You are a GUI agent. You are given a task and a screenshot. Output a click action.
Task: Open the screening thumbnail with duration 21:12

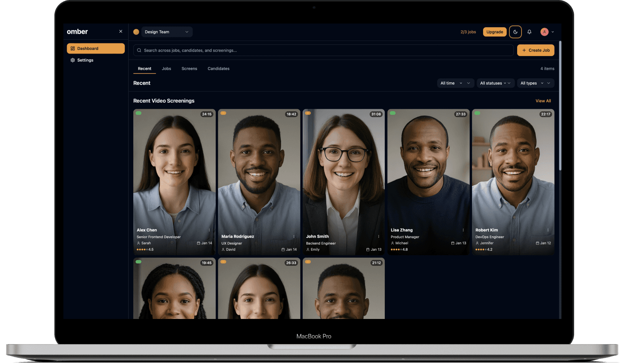point(344,288)
